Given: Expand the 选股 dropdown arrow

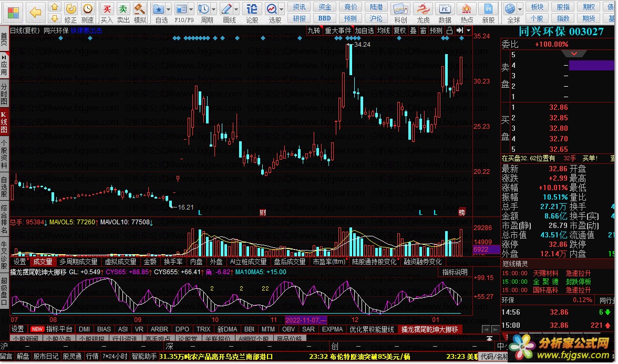Looking at the screenshot, I should (282, 9).
